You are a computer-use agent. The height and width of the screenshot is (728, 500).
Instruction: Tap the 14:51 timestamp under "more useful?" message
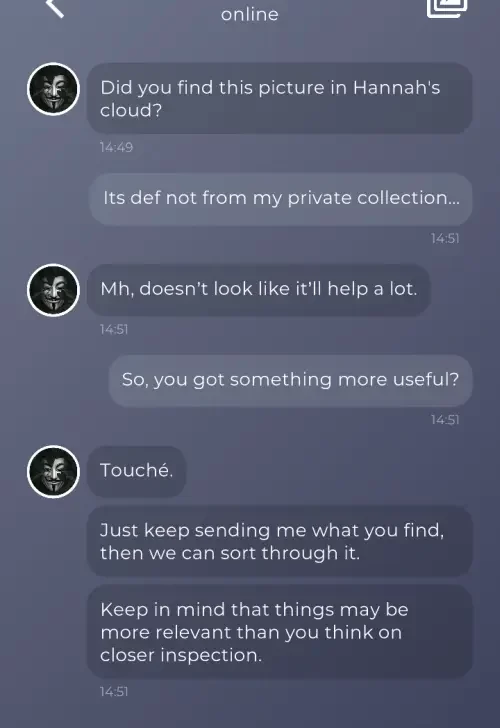pyautogui.click(x=445, y=420)
